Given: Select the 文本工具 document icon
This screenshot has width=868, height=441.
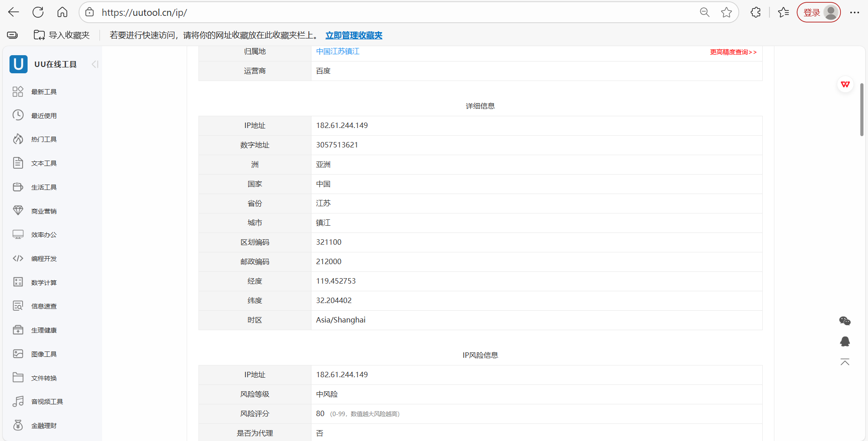Looking at the screenshot, I should click(x=18, y=163).
